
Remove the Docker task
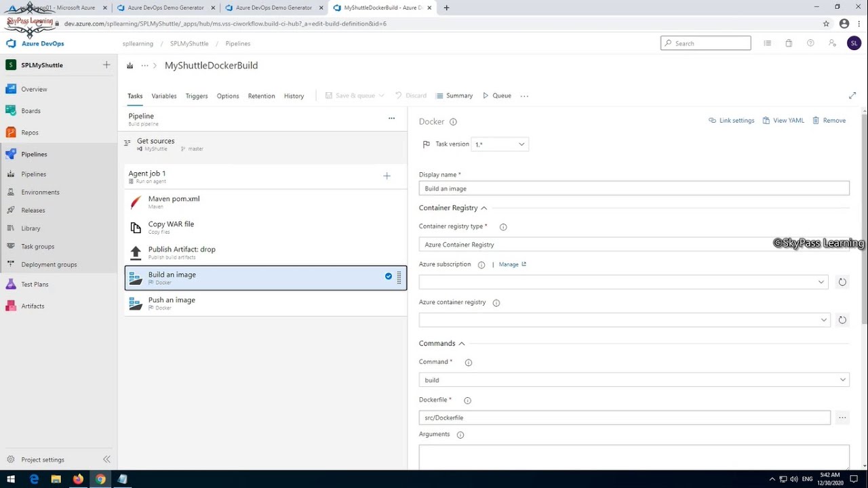(829, 121)
